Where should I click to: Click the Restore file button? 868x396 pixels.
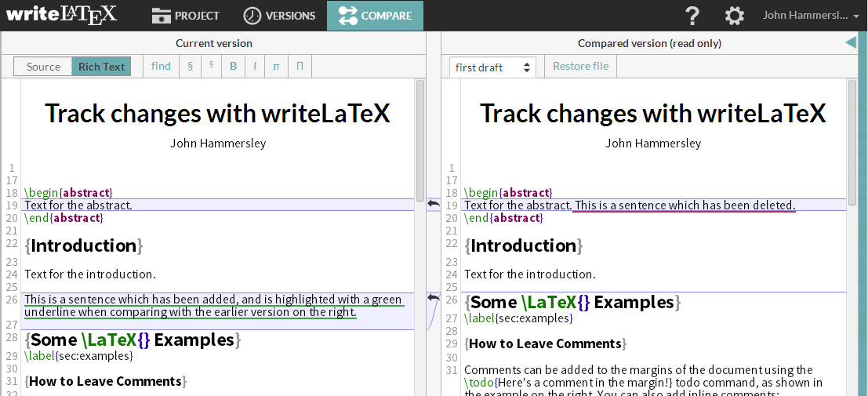pyautogui.click(x=580, y=67)
